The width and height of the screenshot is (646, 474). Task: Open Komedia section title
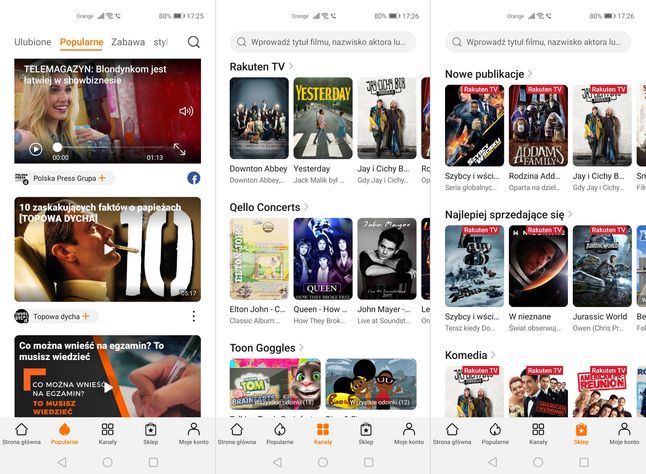(x=466, y=355)
